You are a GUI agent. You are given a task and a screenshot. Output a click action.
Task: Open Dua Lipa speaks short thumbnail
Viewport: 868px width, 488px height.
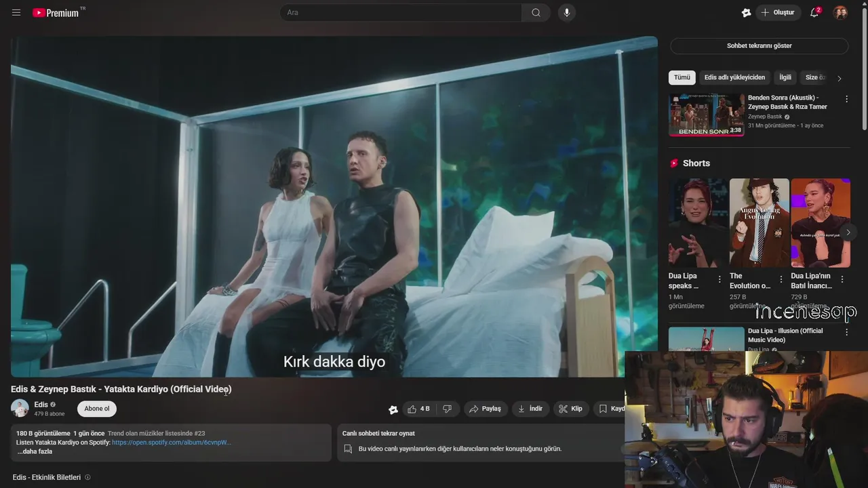click(x=698, y=223)
